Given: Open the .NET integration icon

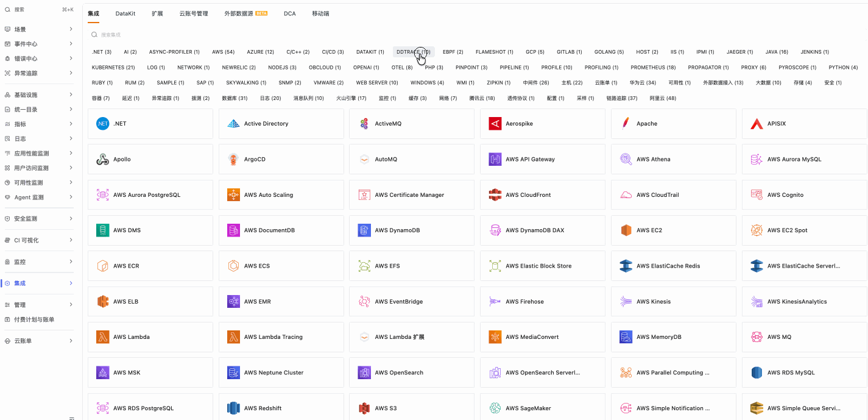Looking at the screenshot, I should pyautogui.click(x=102, y=124).
